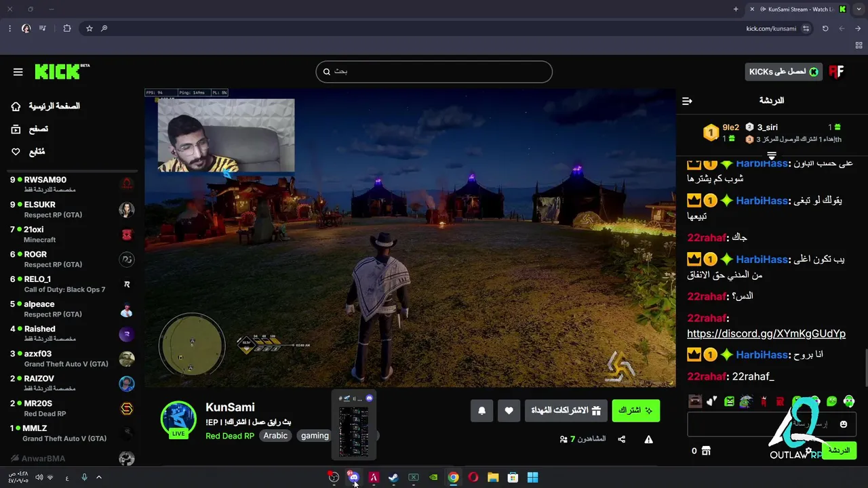Click ELSUKR channel avatar
Screen dimensions: 868x488
(x=127, y=209)
